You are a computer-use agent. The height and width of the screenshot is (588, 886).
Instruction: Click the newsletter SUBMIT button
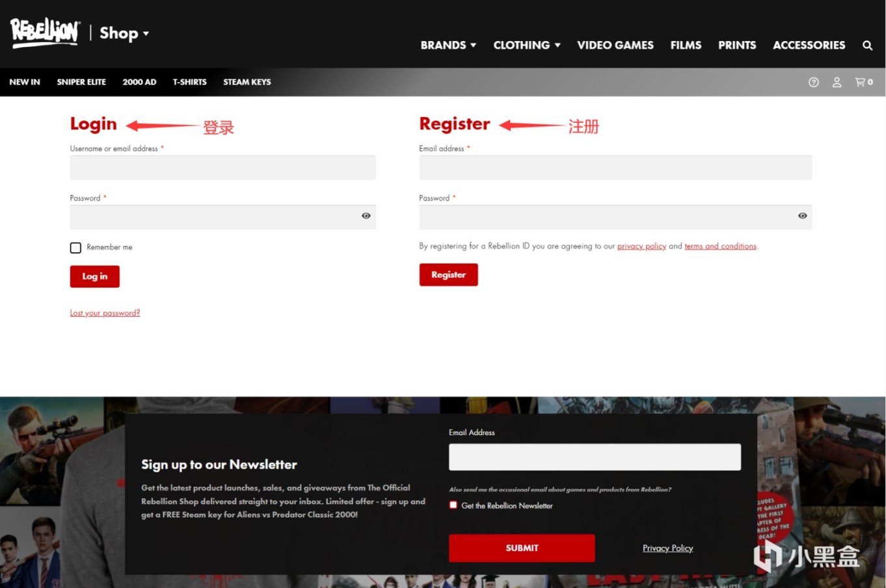(522, 548)
